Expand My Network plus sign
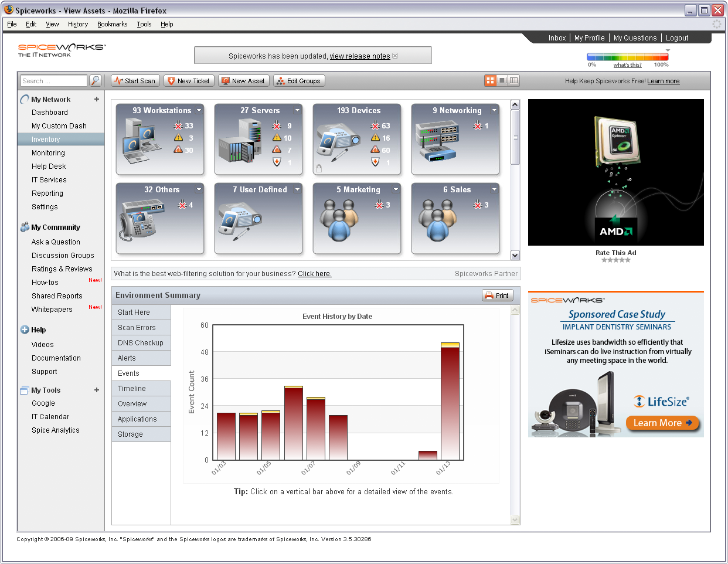 point(97,100)
